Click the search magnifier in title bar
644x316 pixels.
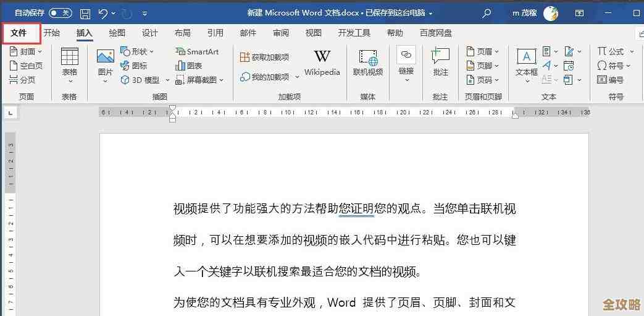pyautogui.click(x=487, y=14)
